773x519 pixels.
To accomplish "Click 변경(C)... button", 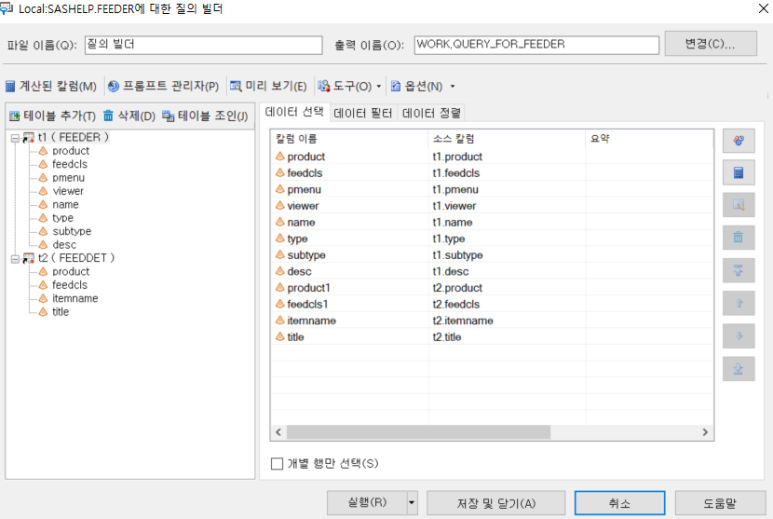I will pos(710,44).
